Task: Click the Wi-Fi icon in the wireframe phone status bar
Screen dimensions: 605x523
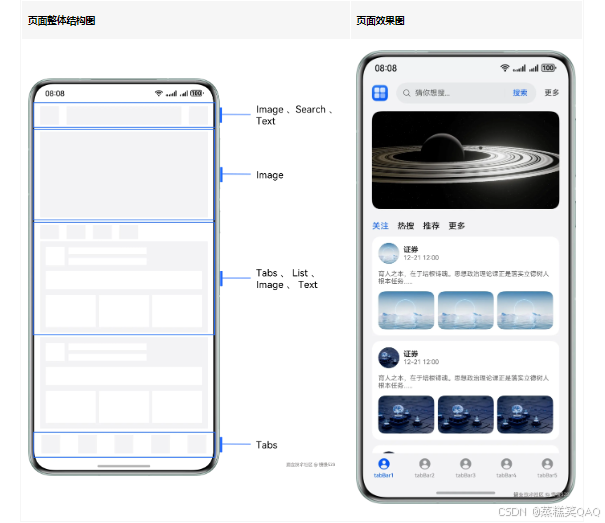Action: click(158, 93)
